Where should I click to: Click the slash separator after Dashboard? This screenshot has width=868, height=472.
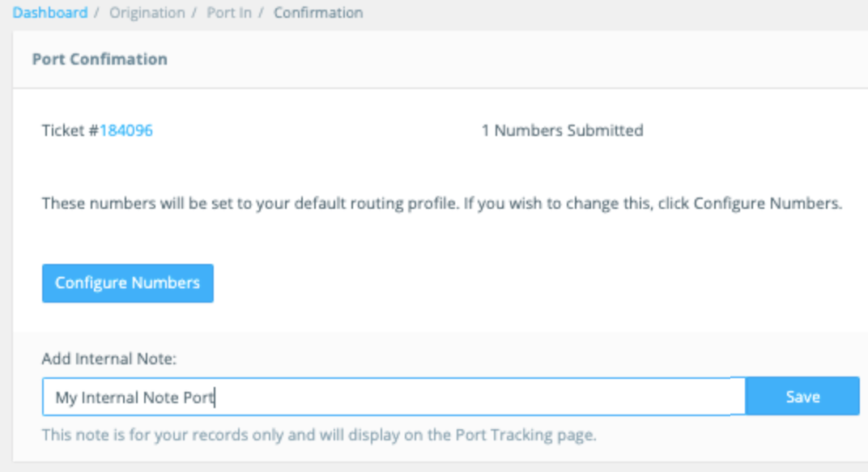(x=96, y=13)
